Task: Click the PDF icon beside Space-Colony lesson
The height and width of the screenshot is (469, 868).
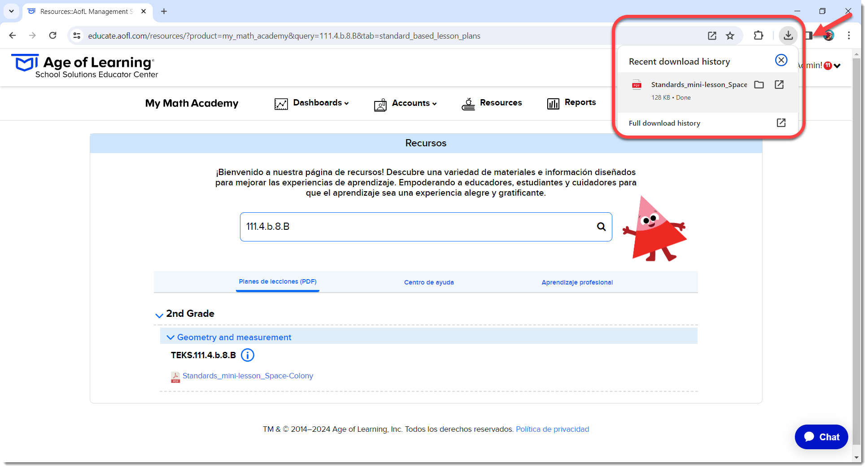Action: pos(175,377)
